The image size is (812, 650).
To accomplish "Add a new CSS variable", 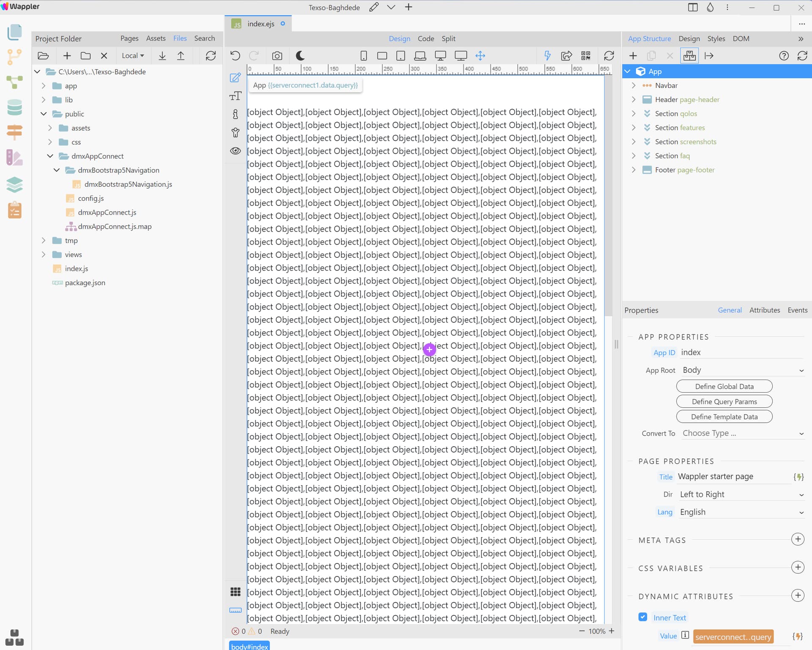I will (798, 568).
